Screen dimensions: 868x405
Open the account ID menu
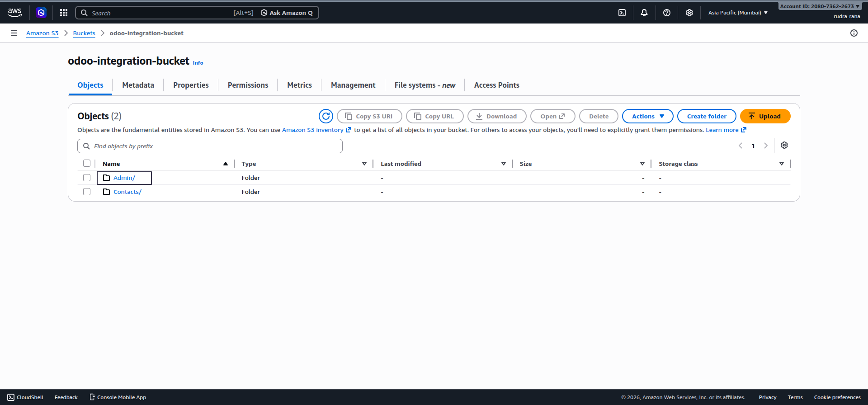(x=820, y=6)
